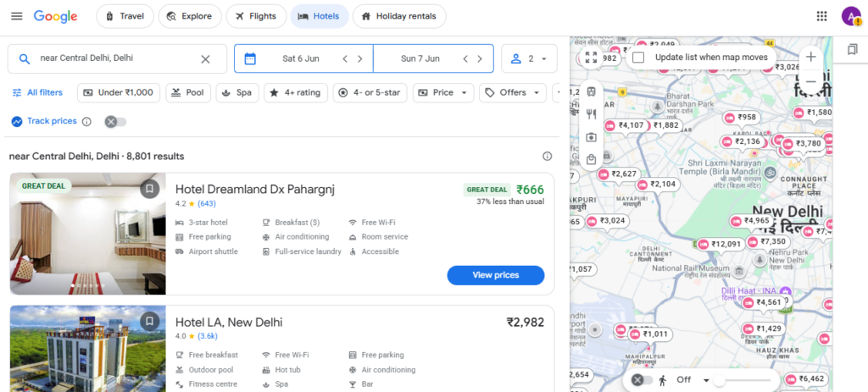Click the green ₹666 price
868x392 pixels.
coord(530,190)
